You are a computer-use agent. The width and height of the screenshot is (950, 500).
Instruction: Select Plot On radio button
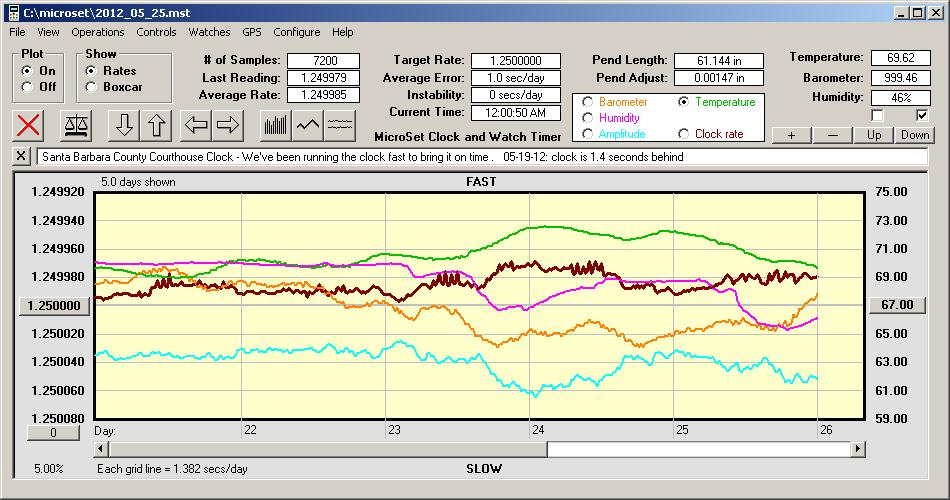(x=27, y=71)
